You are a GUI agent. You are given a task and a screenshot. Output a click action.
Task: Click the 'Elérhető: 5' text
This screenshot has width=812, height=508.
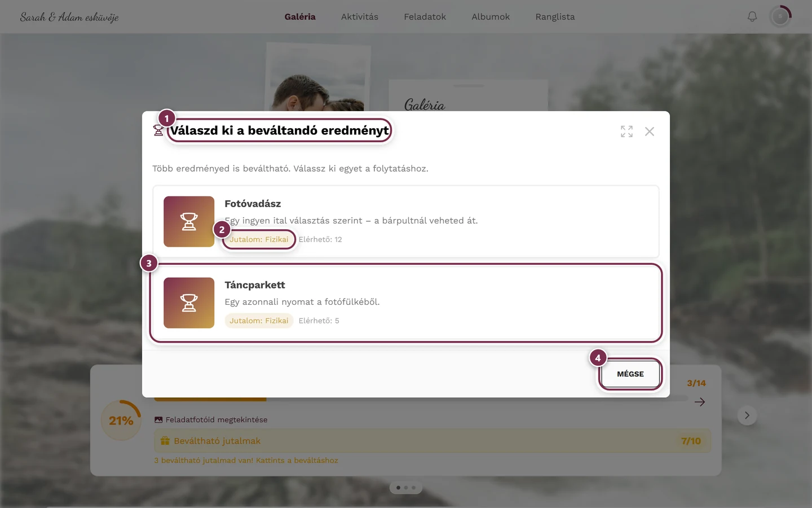click(x=319, y=321)
